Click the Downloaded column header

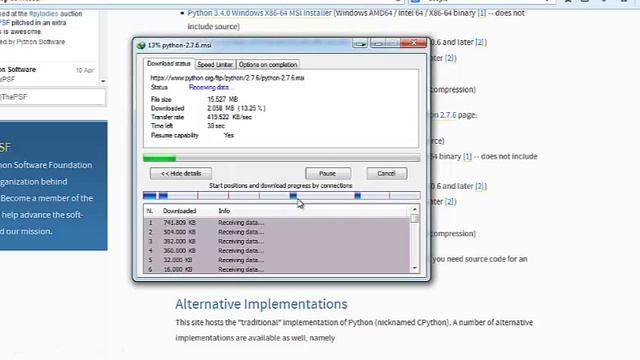point(180,211)
